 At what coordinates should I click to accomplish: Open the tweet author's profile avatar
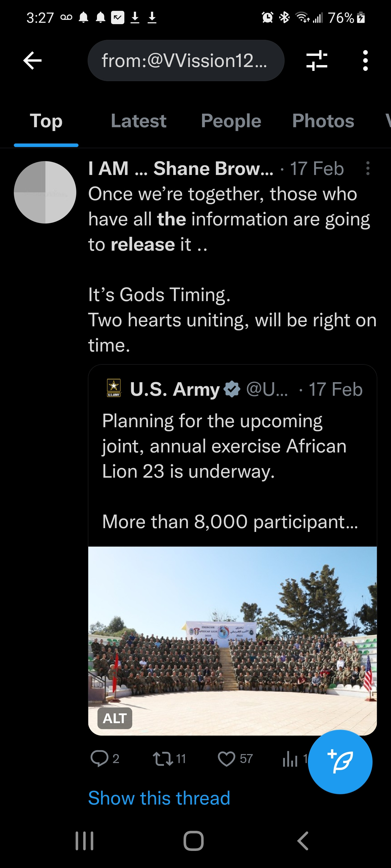(x=45, y=192)
